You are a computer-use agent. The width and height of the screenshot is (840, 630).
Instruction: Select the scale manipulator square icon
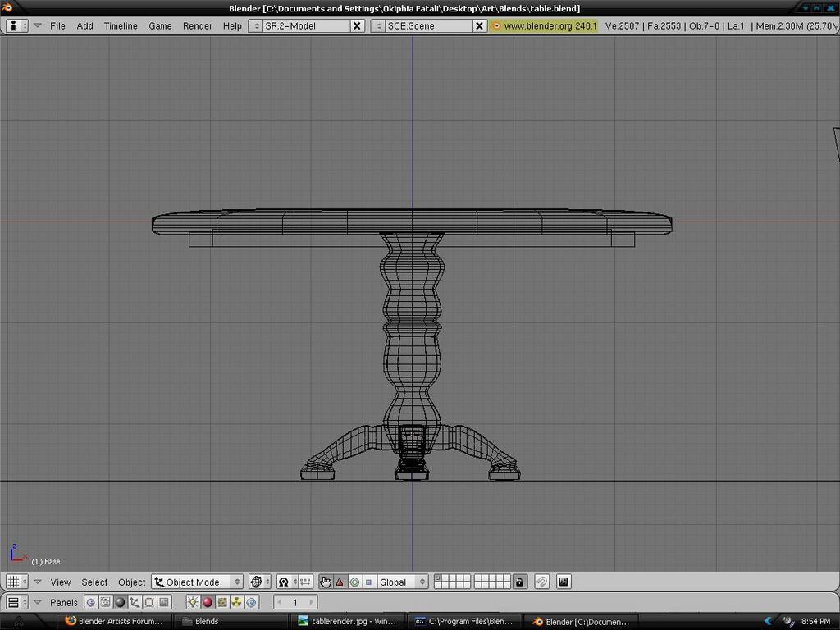coord(368,582)
